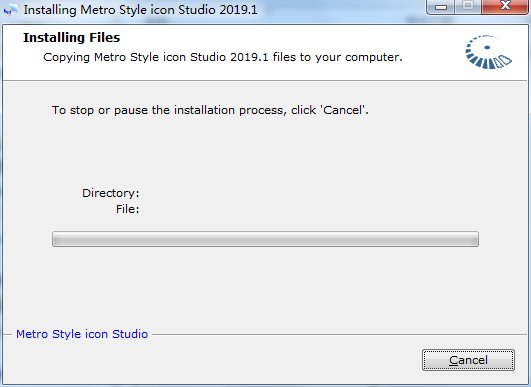Viewport: 531px width, 387px height.
Task: Close the installer window
Action: tap(505, 7)
